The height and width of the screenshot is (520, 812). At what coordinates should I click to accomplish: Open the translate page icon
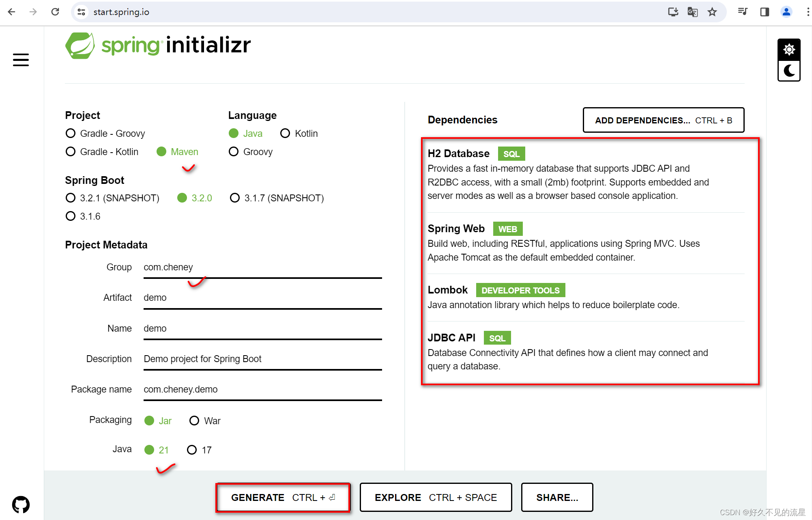693,12
